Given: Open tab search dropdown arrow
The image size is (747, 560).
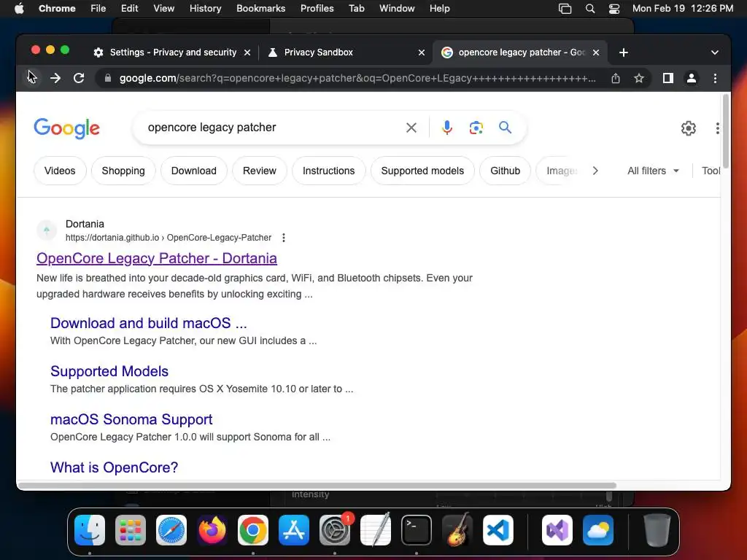Looking at the screenshot, I should click(715, 52).
